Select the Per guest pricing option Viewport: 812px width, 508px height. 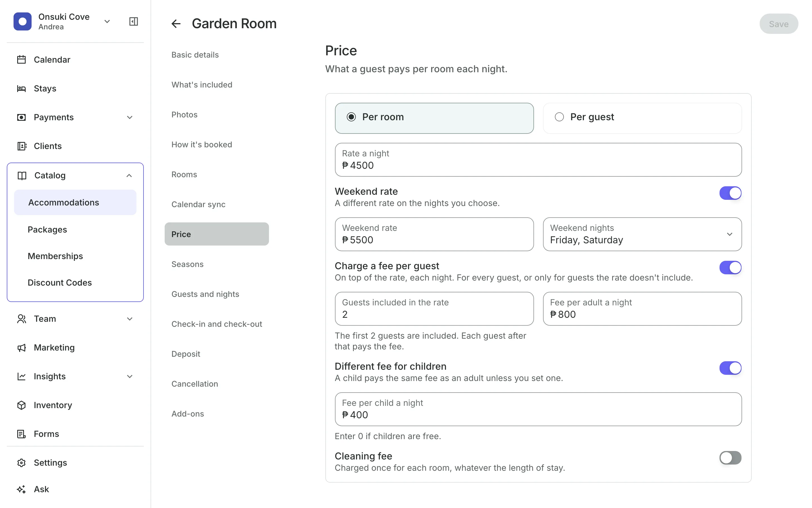642,118
